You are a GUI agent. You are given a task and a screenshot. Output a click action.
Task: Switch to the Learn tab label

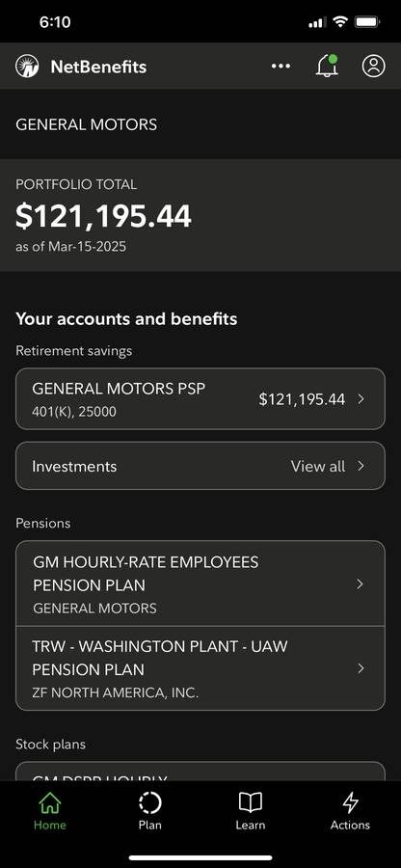click(x=250, y=825)
